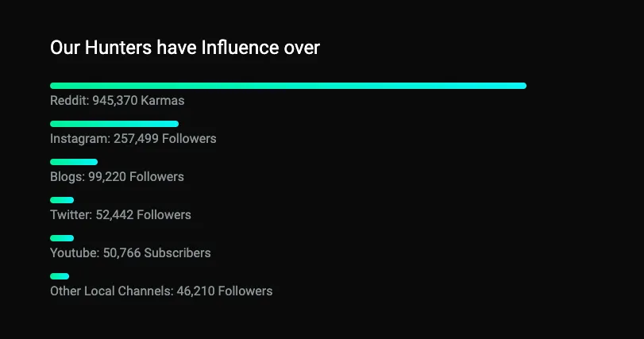The image size is (644, 339).
Task: Click the Blogs: 99,220 Followers label
Action: pyautogui.click(x=117, y=177)
